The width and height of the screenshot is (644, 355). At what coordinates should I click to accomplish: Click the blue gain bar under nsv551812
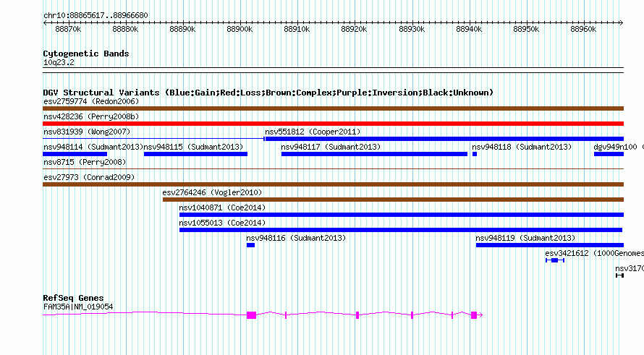tap(444, 139)
